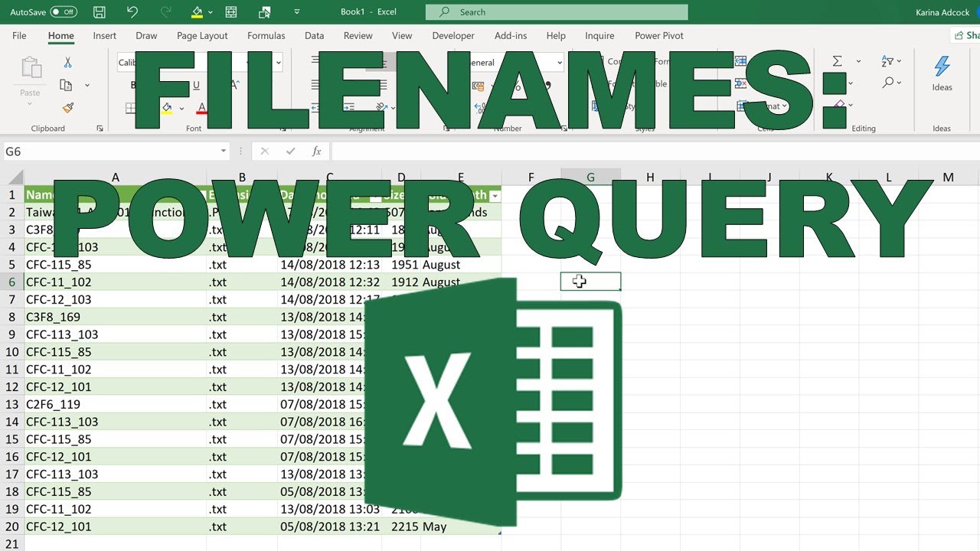Open the number format dropdown
This screenshot has width=980, height=551.
(560, 63)
